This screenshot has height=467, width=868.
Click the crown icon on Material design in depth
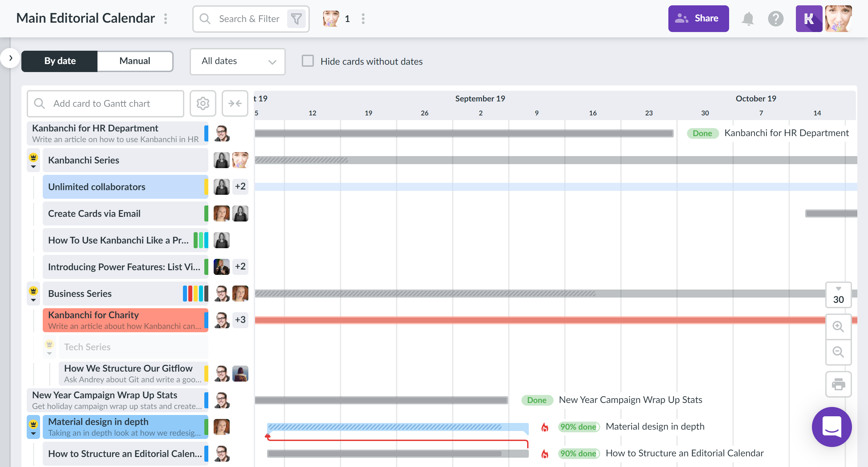[33, 424]
